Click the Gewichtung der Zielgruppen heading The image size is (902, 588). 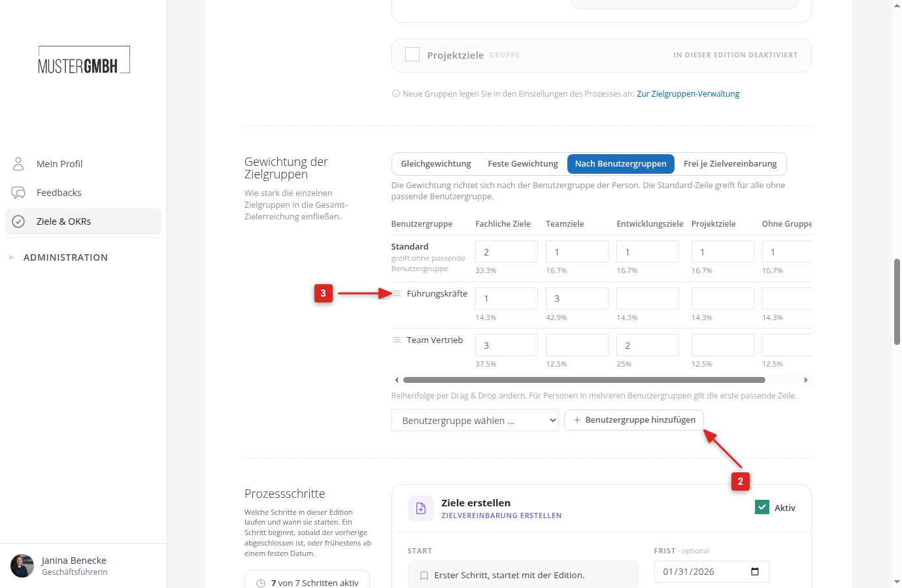point(286,168)
